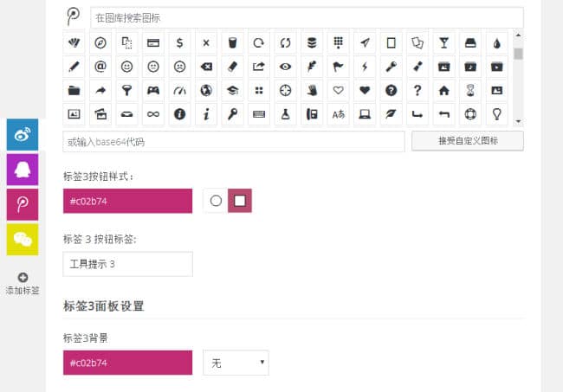Pick the @ email symbol icon
The height and width of the screenshot is (392, 563).
pyautogui.click(x=100, y=67)
